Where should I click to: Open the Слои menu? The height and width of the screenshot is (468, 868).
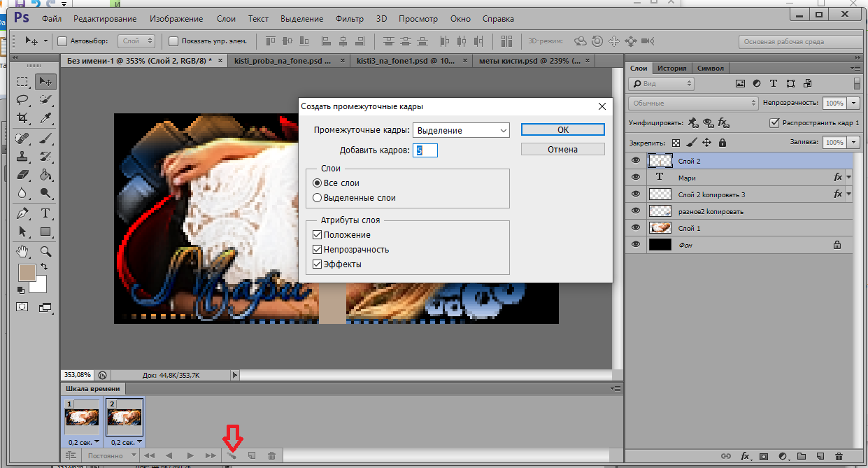pyautogui.click(x=226, y=19)
